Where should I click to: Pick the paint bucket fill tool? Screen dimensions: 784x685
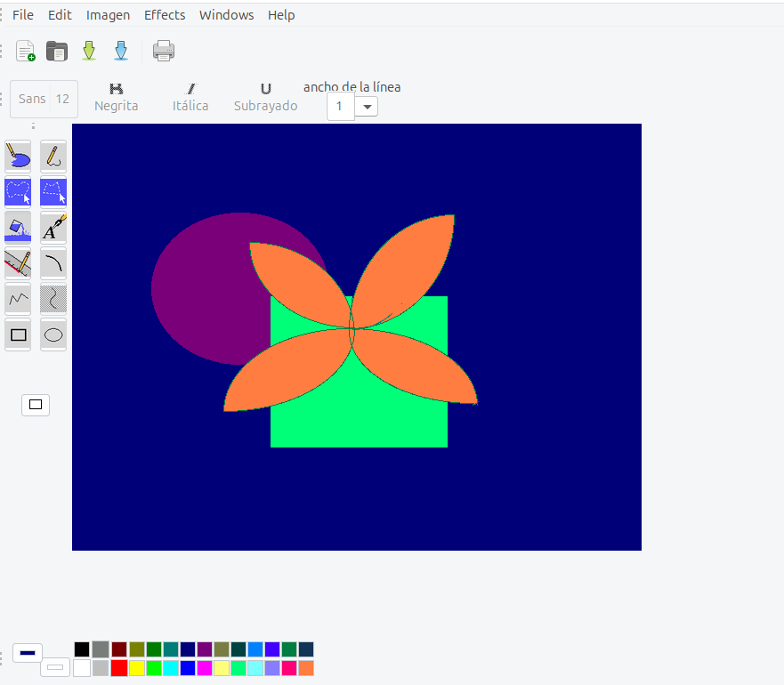[18, 228]
